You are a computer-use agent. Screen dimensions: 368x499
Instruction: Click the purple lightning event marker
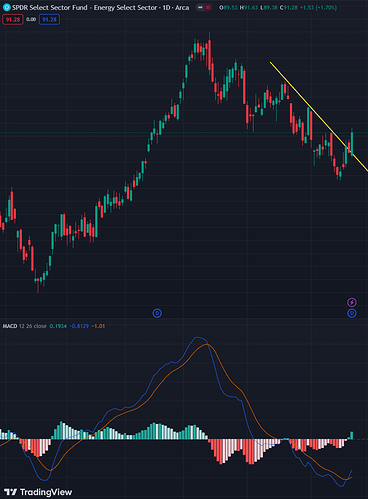352,302
